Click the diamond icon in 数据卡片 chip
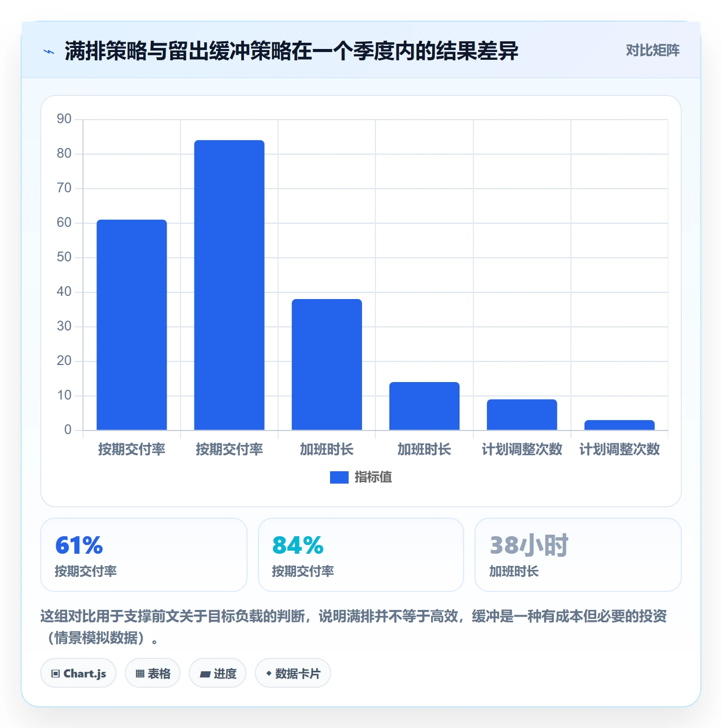This screenshot has width=722, height=728. (269, 673)
